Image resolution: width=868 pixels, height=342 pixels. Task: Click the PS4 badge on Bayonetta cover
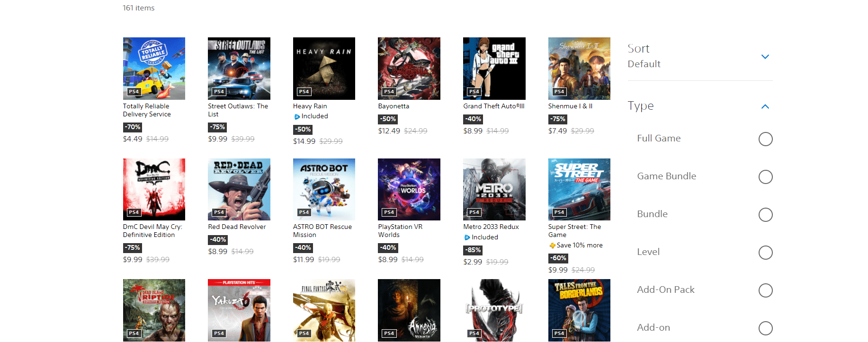pyautogui.click(x=389, y=92)
